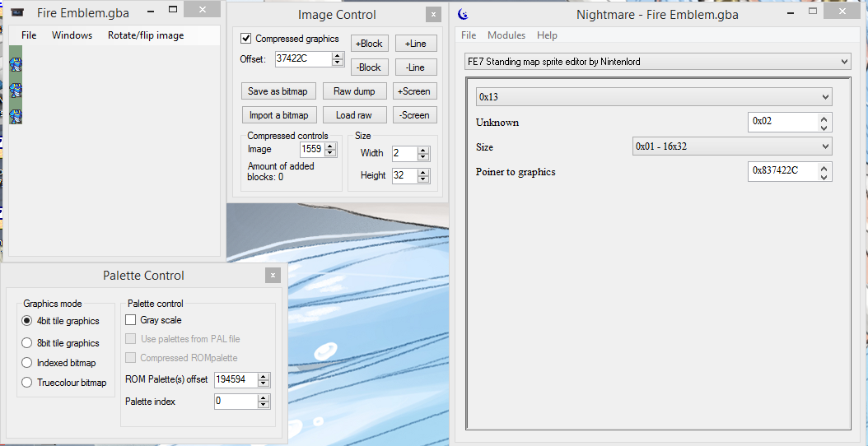Open File menu in Nightmare window

tap(469, 35)
